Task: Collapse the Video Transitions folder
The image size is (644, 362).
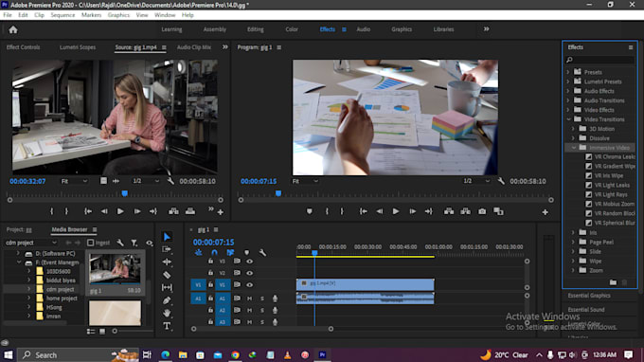Action: pyautogui.click(x=568, y=119)
